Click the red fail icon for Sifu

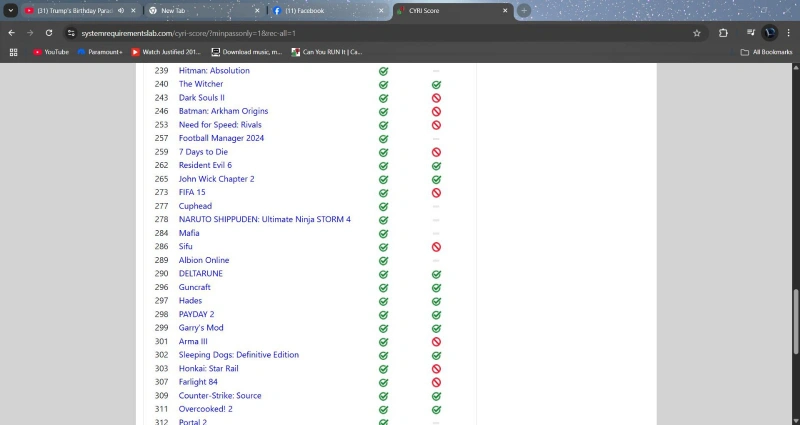436,247
